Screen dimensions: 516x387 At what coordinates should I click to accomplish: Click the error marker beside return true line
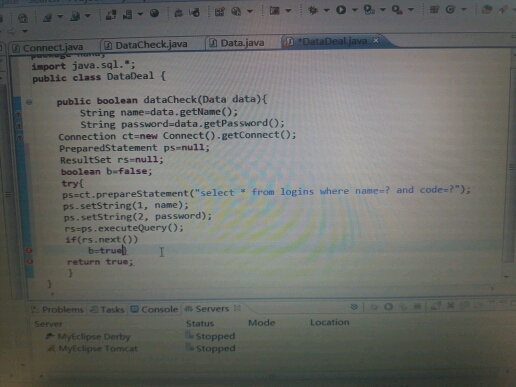tap(30, 262)
